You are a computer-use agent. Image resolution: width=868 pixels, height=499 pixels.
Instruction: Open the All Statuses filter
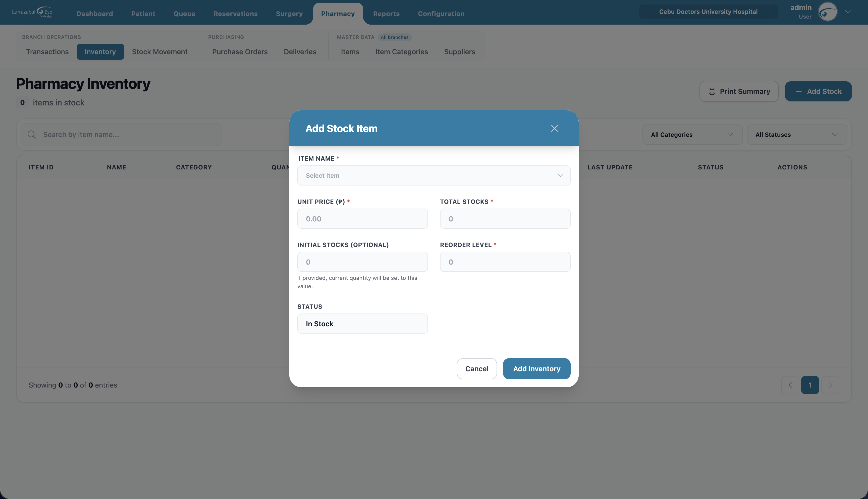pyautogui.click(x=797, y=135)
